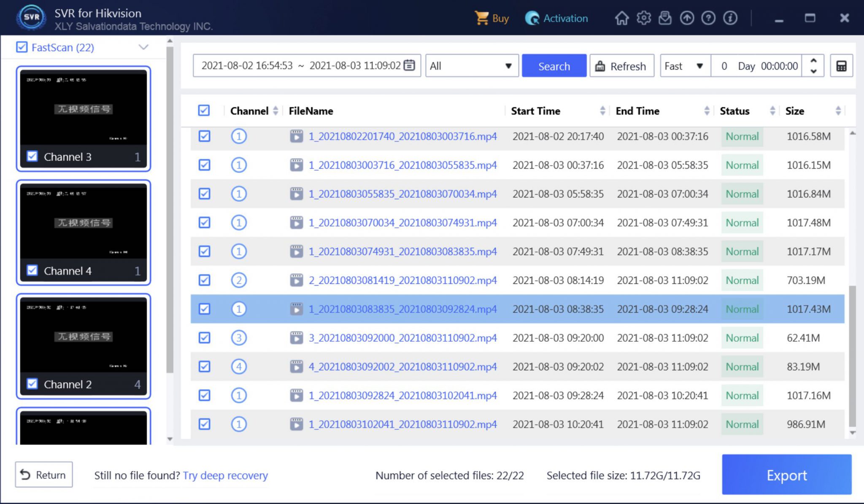Deselect the Channel 3 thumbnail checkbox
Screen dimensions: 864x504
32,156
